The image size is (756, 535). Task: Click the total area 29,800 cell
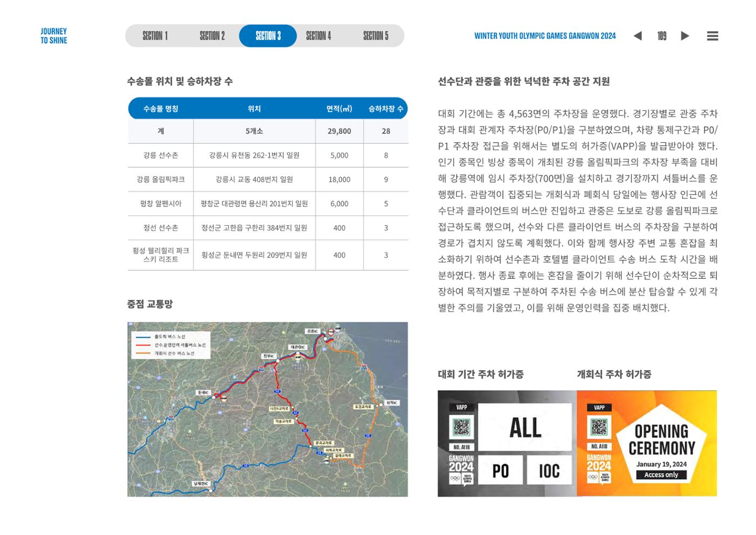click(x=339, y=131)
